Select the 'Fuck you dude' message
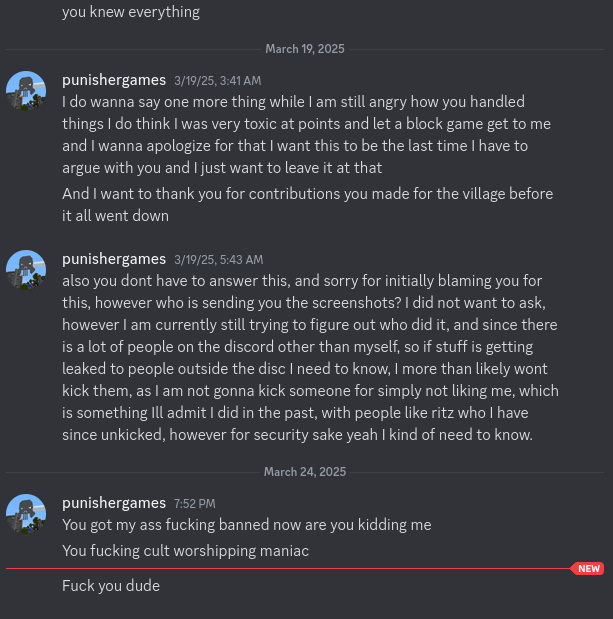Image resolution: width=613 pixels, height=619 pixels. coord(111,586)
